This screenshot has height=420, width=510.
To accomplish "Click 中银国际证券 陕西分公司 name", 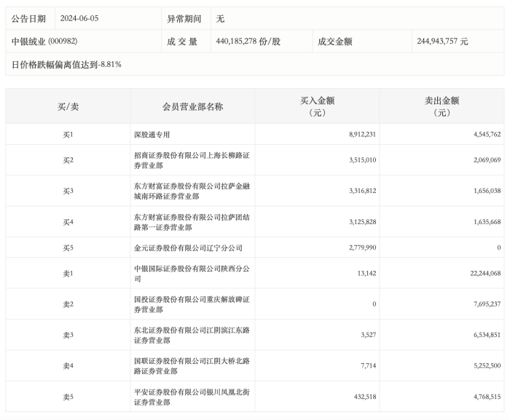I will (x=192, y=274).
